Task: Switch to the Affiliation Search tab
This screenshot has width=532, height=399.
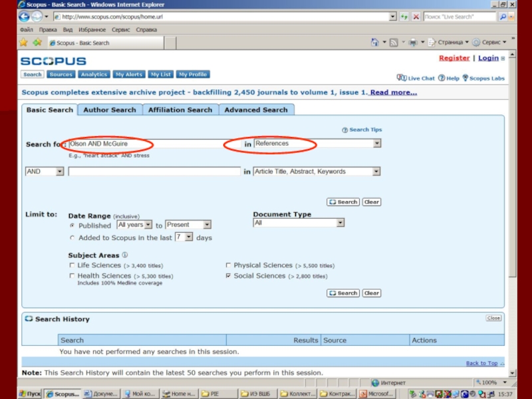Action: (x=180, y=110)
